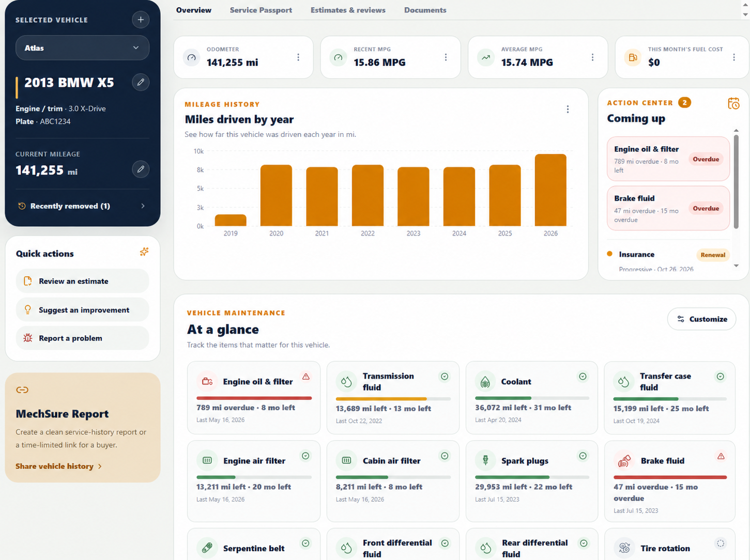Image resolution: width=750 pixels, height=560 pixels.
Task: Open overdue Engine oil & filter action item
Action: pos(668,159)
